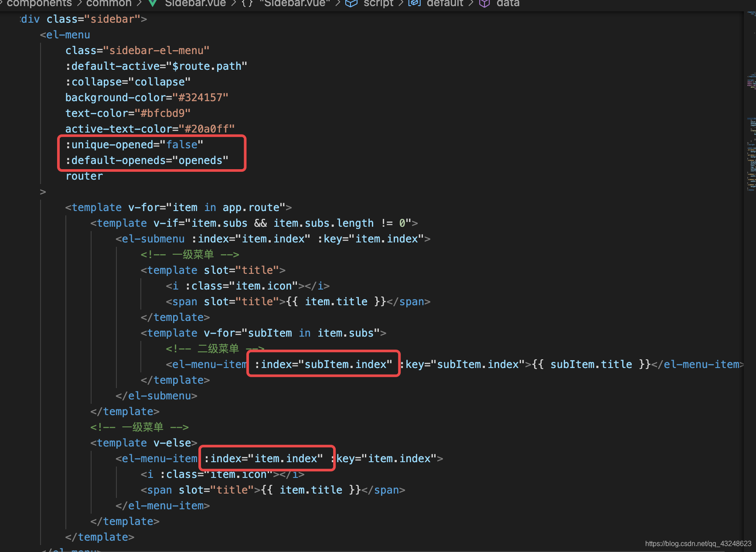This screenshot has height=552, width=756.
Task: Click the router attribute line
Action: click(x=84, y=176)
